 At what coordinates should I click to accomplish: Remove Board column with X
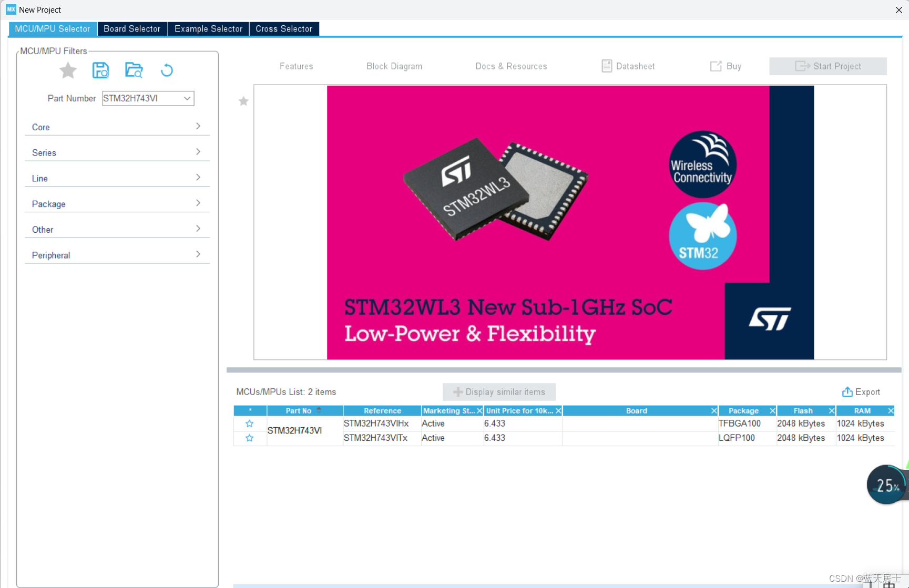pos(714,411)
